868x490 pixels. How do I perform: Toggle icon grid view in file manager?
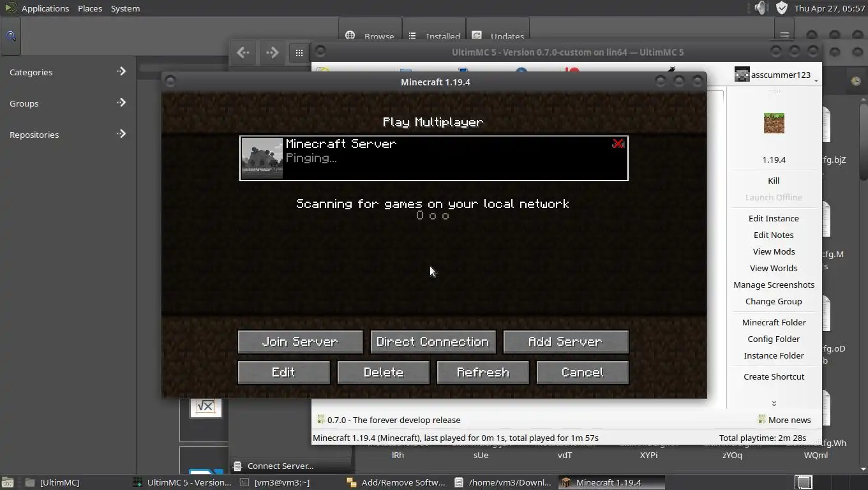(299, 53)
